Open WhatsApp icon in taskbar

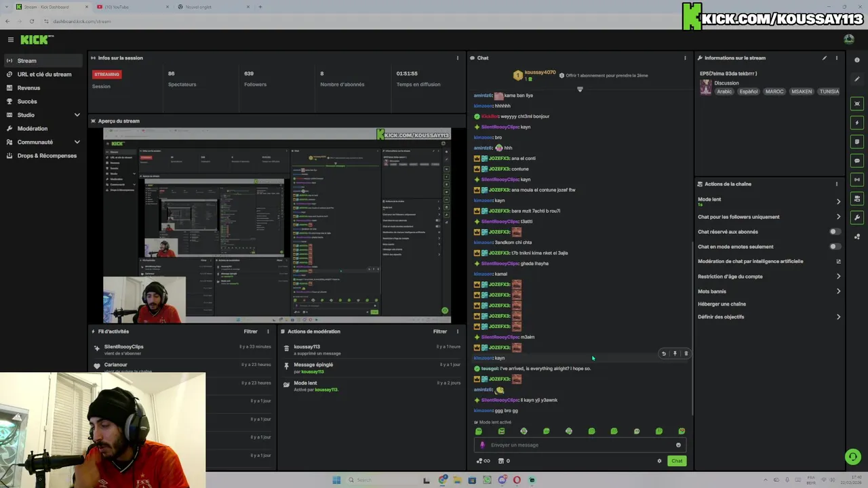tap(487, 480)
